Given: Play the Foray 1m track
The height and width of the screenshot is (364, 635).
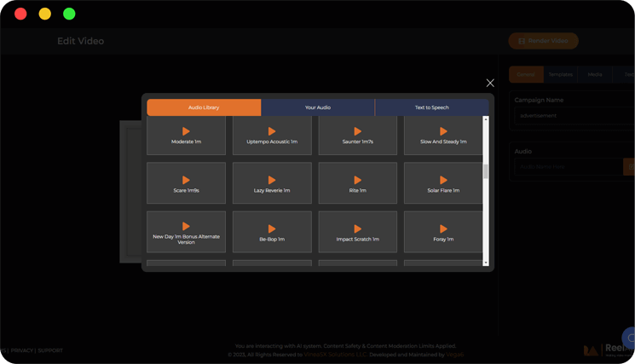Looking at the screenshot, I should (x=443, y=229).
